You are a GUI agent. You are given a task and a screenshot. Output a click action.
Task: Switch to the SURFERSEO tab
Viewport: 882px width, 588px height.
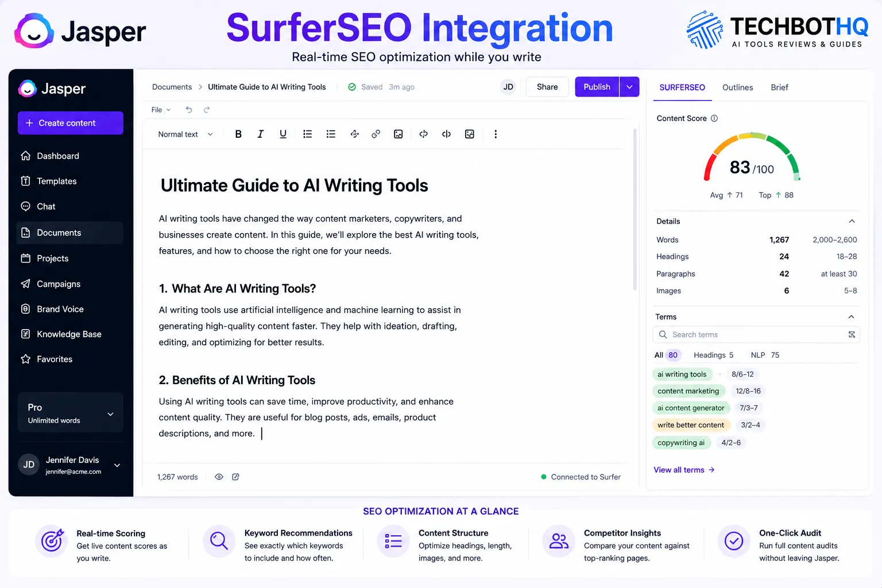tap(682, 87)
